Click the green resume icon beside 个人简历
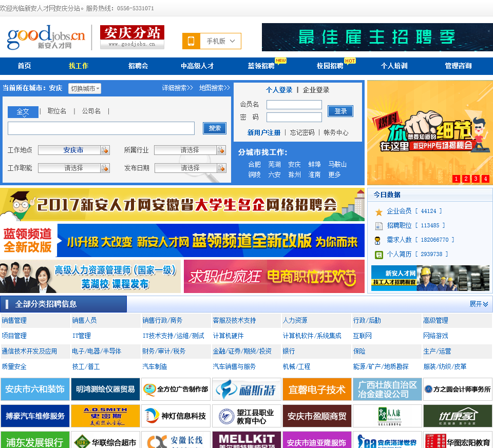493x448 pixels. point(379,255)
